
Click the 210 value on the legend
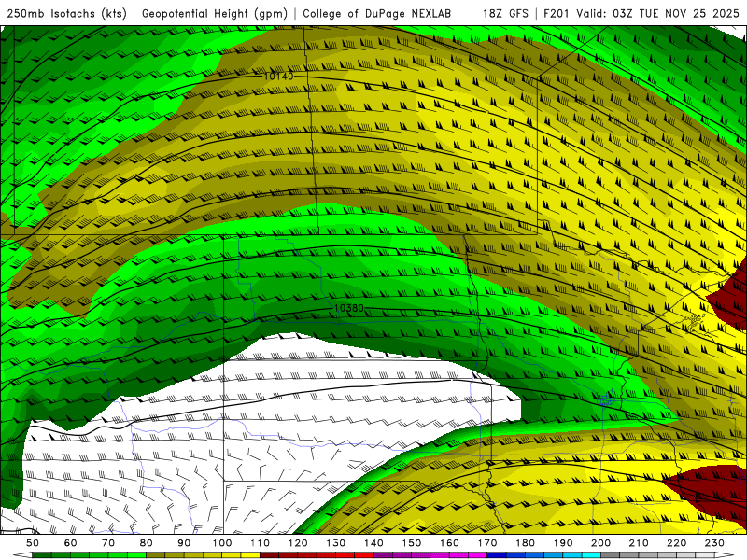[639, 543]
